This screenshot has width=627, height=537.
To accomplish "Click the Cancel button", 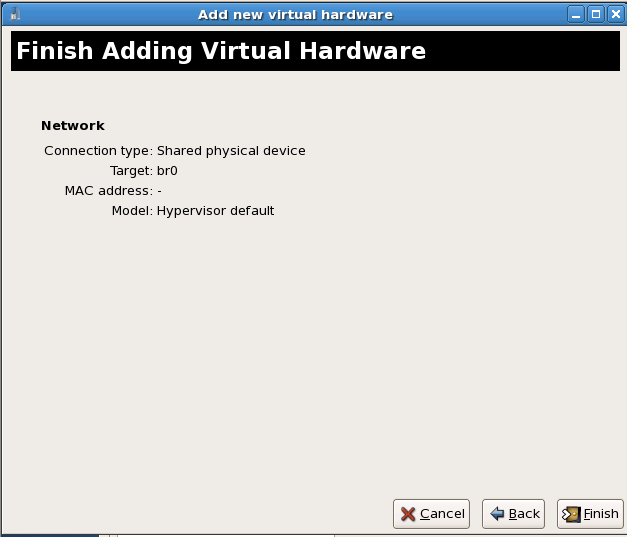I will pyautogui.click(x=431, y=514).
